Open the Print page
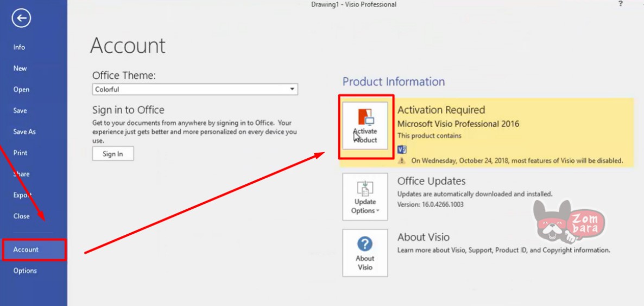 pyautogui.click(x=20, y=153)
